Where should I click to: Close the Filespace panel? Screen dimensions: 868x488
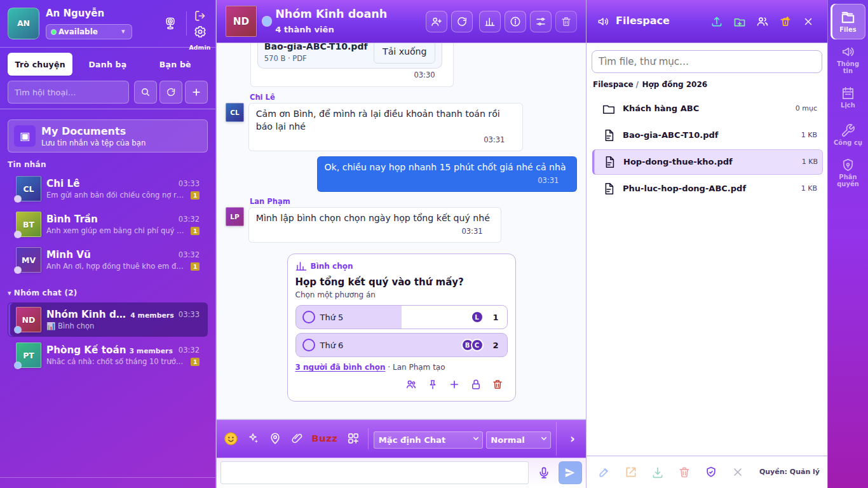tap(808, 22)
